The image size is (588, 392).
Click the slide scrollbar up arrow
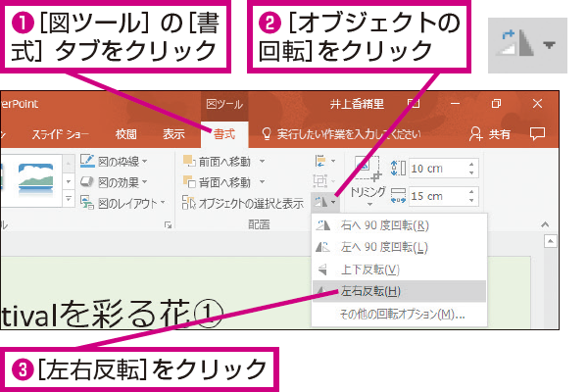tap(550, 242)
